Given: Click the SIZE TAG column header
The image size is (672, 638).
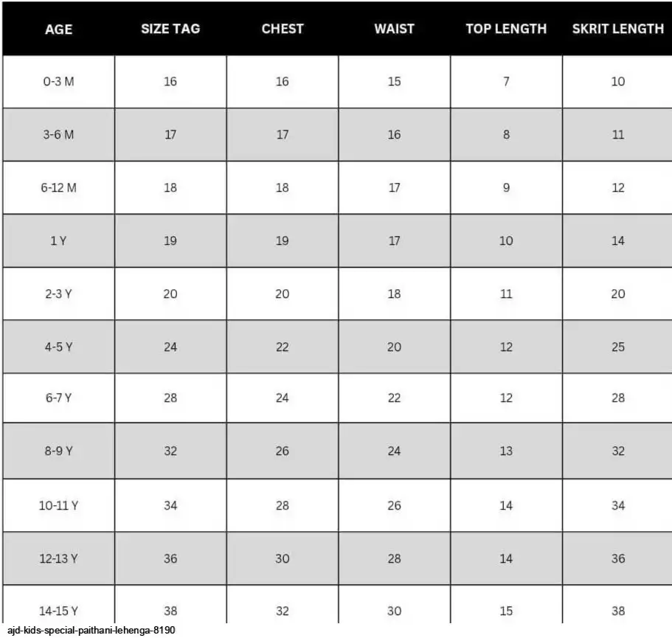Looking at the screenshot, I should click(170, 29).
